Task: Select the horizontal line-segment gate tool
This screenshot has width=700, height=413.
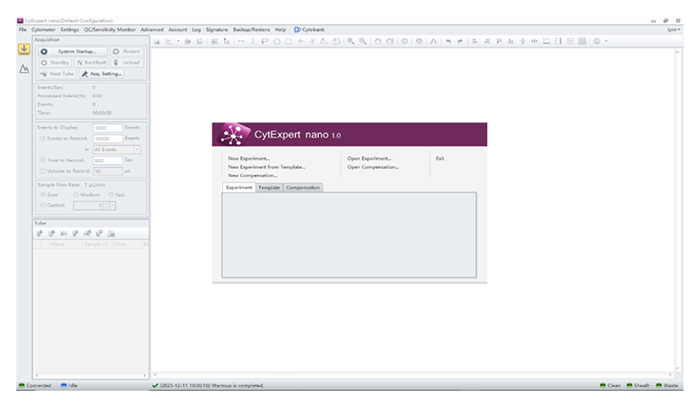Action: (x=241, y=42)
